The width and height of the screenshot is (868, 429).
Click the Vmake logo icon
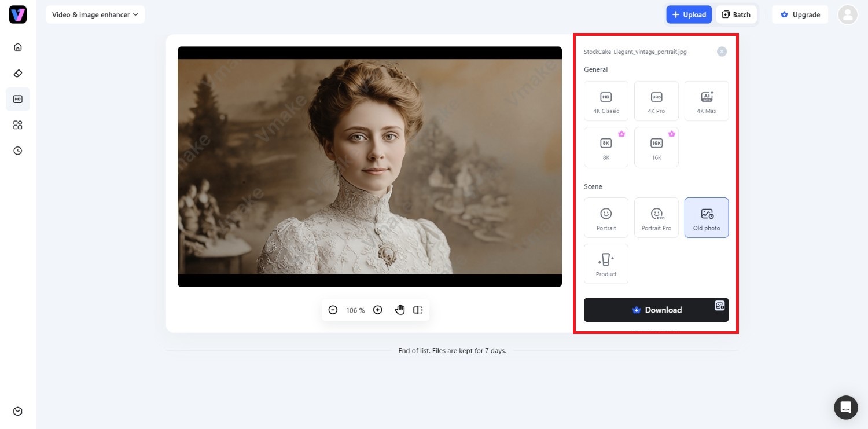tap(18, 14)
